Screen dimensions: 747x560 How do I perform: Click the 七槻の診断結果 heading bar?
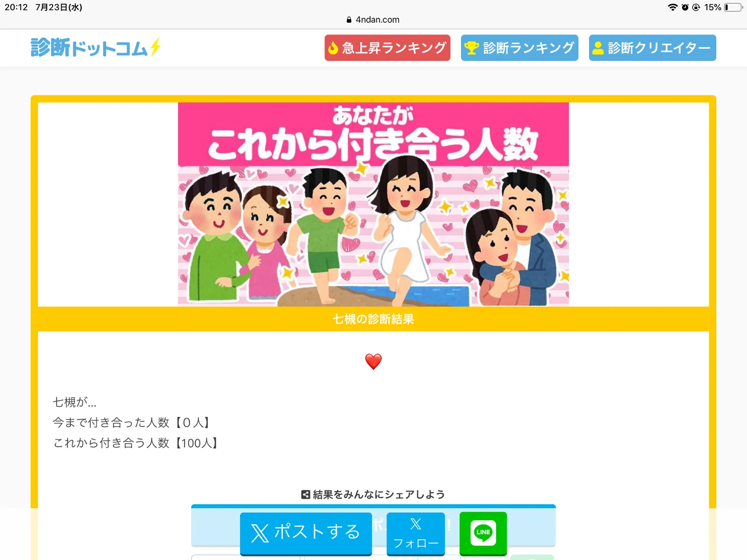373,319
